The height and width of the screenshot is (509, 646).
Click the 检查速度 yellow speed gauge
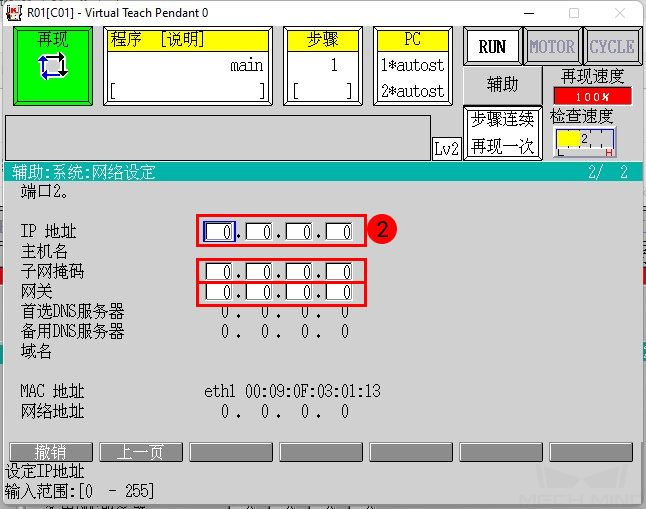pos(585,142)
